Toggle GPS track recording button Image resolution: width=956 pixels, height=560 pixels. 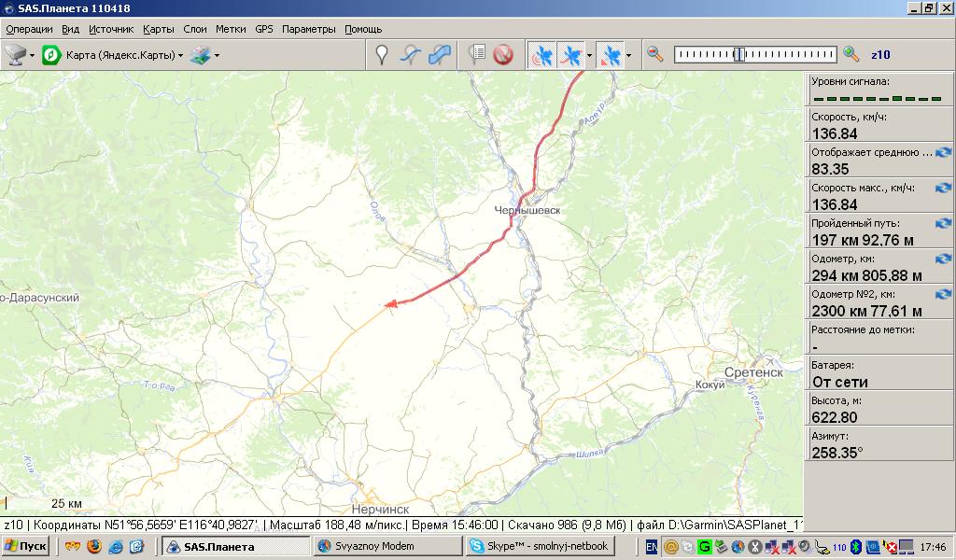coord(571,55)
